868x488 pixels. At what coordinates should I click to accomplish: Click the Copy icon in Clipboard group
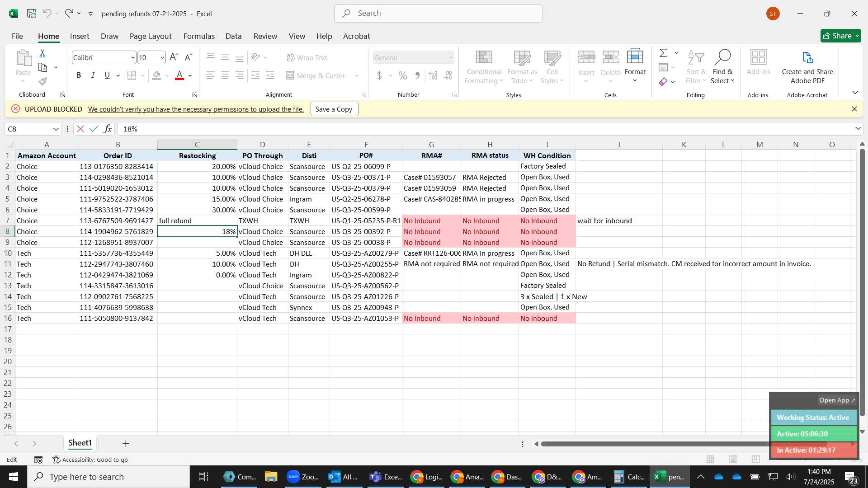click(x=42, y=67)
